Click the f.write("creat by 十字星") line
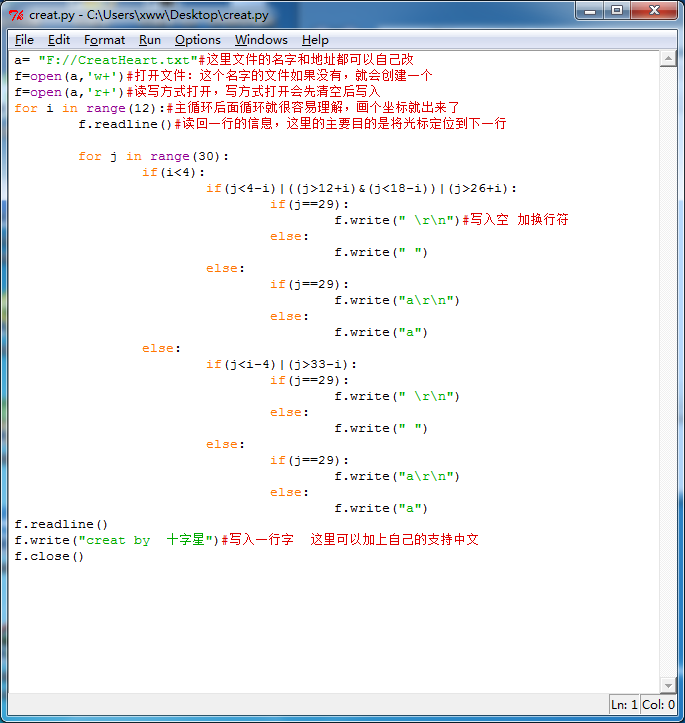The width and height of the screenshot is (685, 723). point(247,540)
